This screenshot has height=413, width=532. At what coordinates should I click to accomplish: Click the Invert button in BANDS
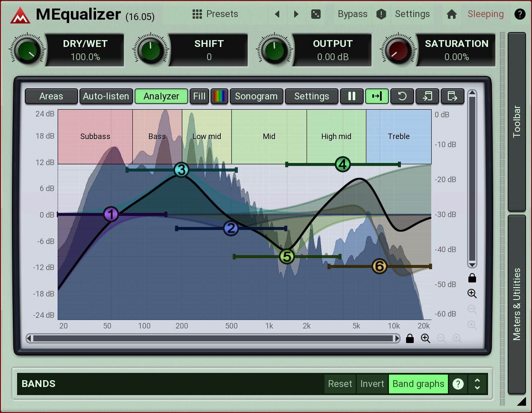tap(372, 384)
